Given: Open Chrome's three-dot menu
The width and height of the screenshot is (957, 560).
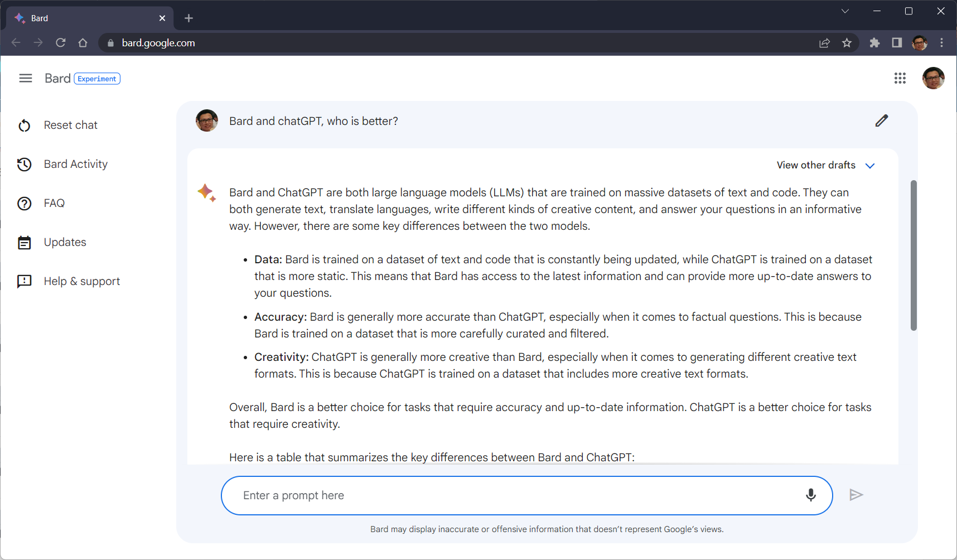Looking at the screenshot, I should (x=942, y=43).
